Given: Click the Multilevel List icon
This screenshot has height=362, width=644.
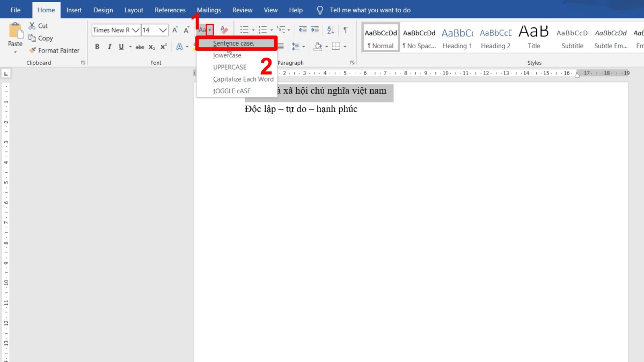Looking at the screenshot, I should (281, 30).
